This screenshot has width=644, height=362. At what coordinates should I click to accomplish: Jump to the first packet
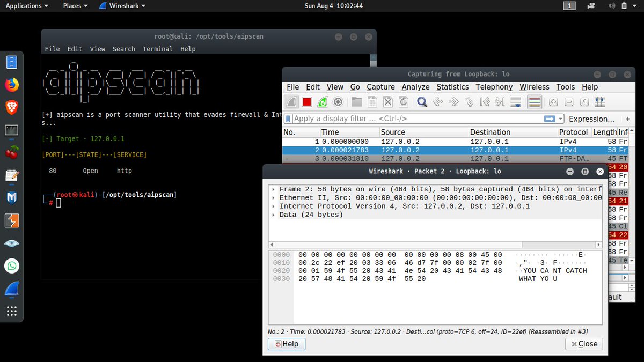pos(485,102)
